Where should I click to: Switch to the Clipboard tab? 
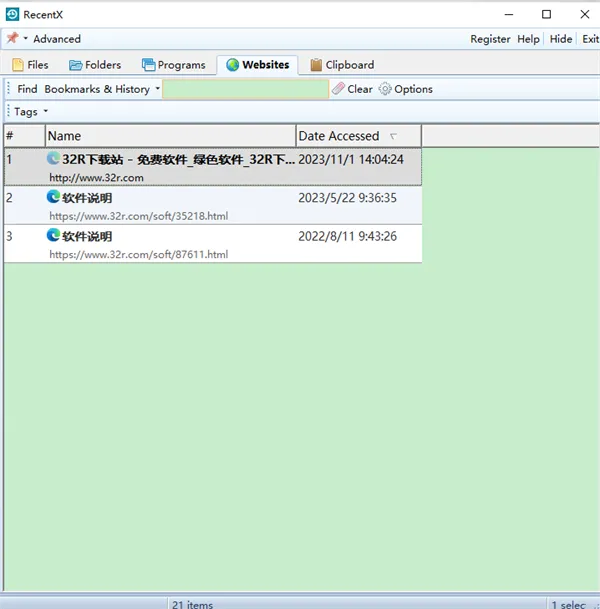pyautogui.click(x=342, y=65)
